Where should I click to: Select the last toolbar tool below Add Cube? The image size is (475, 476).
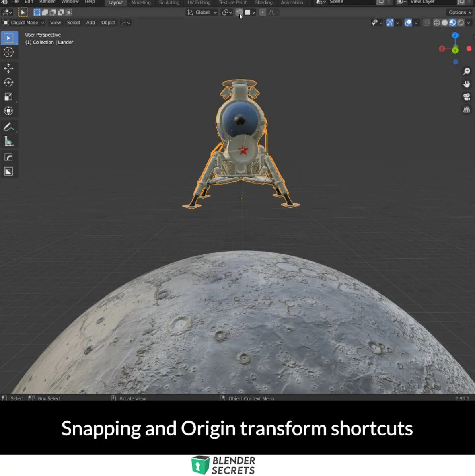coord(8,172)
